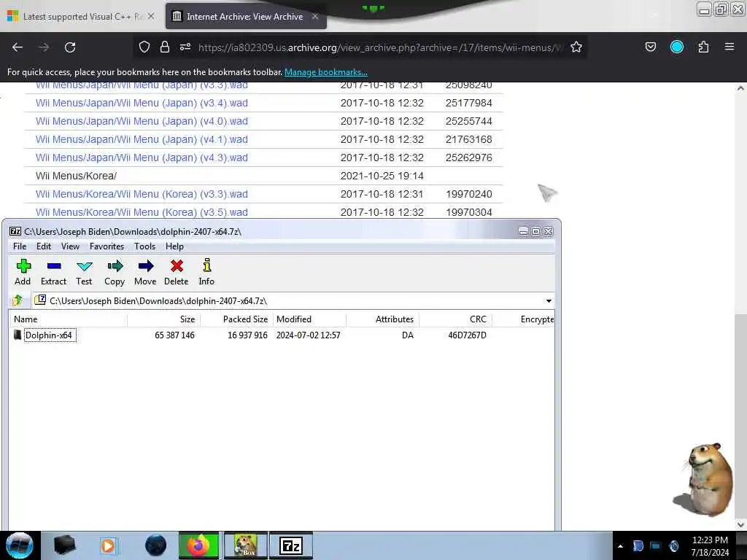
Task: Click the Copy toolbar icon in 7-Zip
Action: pyautogui.click(x=115, y=266)
